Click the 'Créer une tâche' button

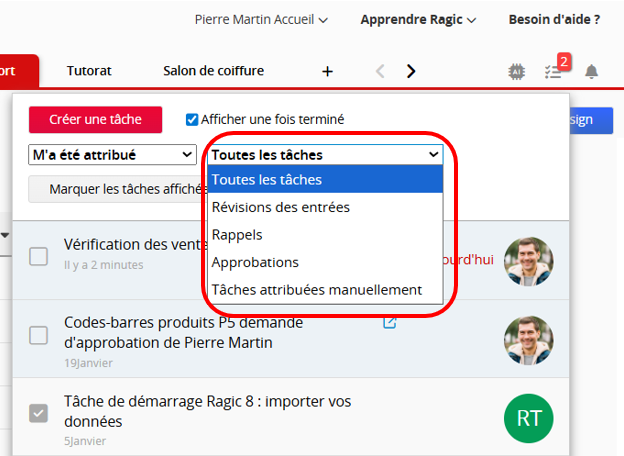pos(95,120)
